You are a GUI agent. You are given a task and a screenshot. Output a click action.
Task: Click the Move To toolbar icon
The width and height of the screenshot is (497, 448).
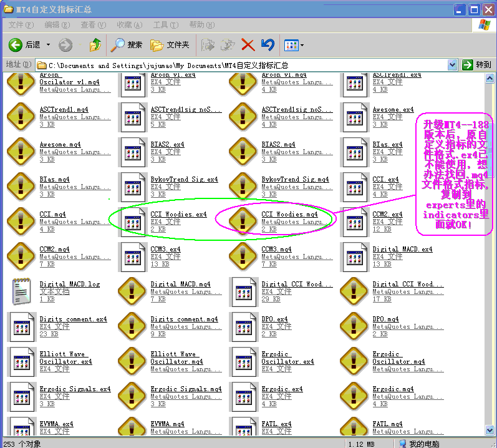point(208,45)
